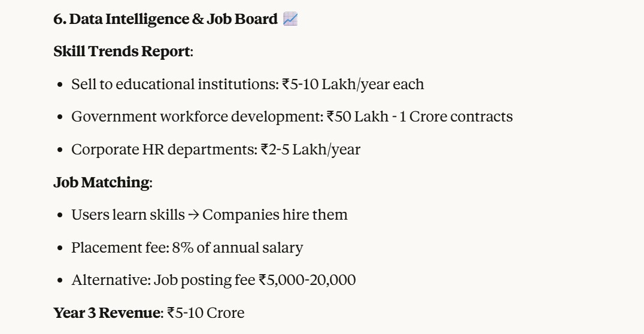Click the "Skill Trends Report" bold label
This screenshot has width=644, height=334.
pos(121,51)
